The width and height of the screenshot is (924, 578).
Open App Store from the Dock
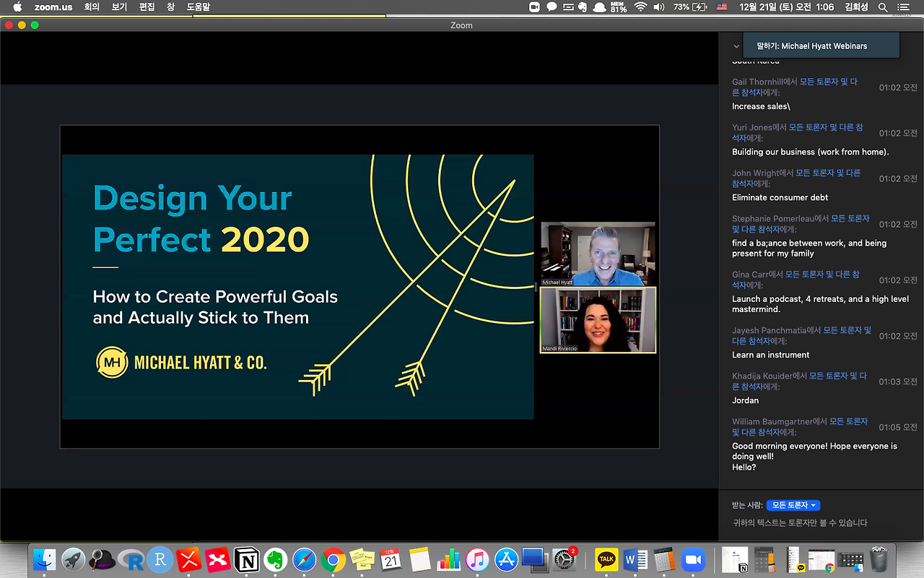pos(506,559)
